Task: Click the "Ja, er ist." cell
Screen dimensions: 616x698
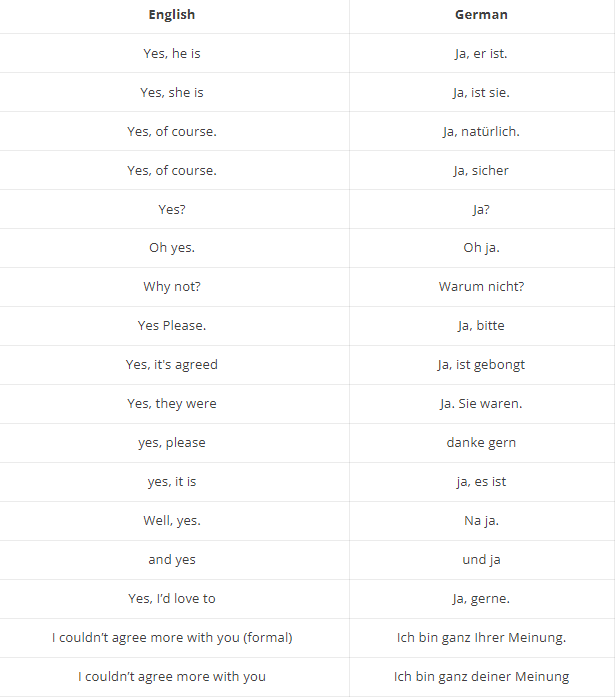Action: tap(481, 53)
